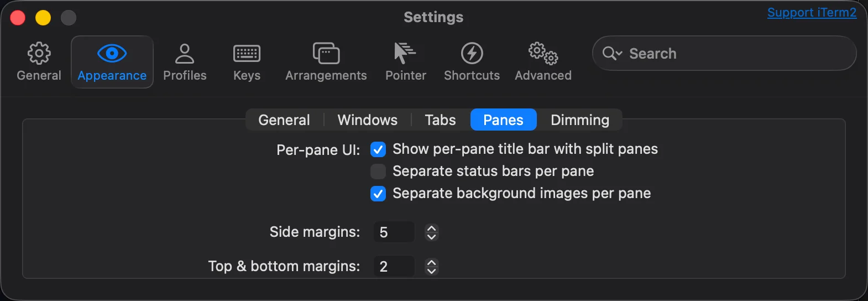
Task: Switch to the Dimming sub-tab
Action: tap(579, 120)
